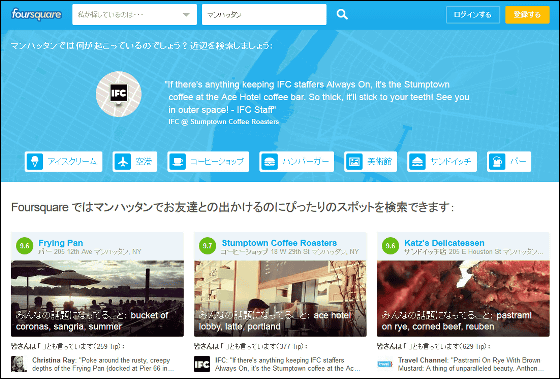Click the Foursquare logo
Image resolution: width=560 pixels, height=379 pixels.
tap(36, 15)
